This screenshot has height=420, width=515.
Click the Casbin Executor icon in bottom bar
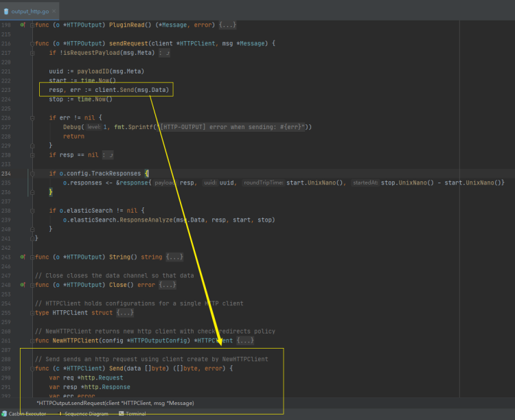(x=4, y=414)
